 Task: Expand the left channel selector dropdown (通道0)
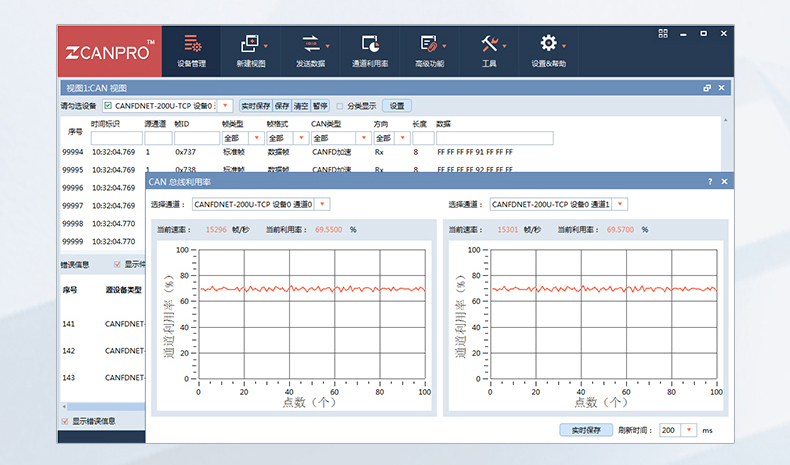(x=321, y=205)
